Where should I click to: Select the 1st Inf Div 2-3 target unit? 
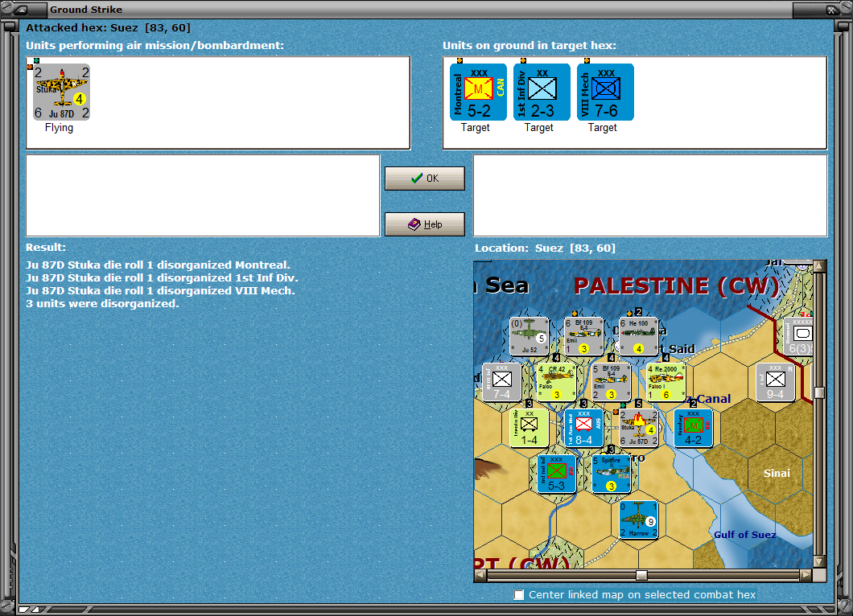(x=542, y=92)
